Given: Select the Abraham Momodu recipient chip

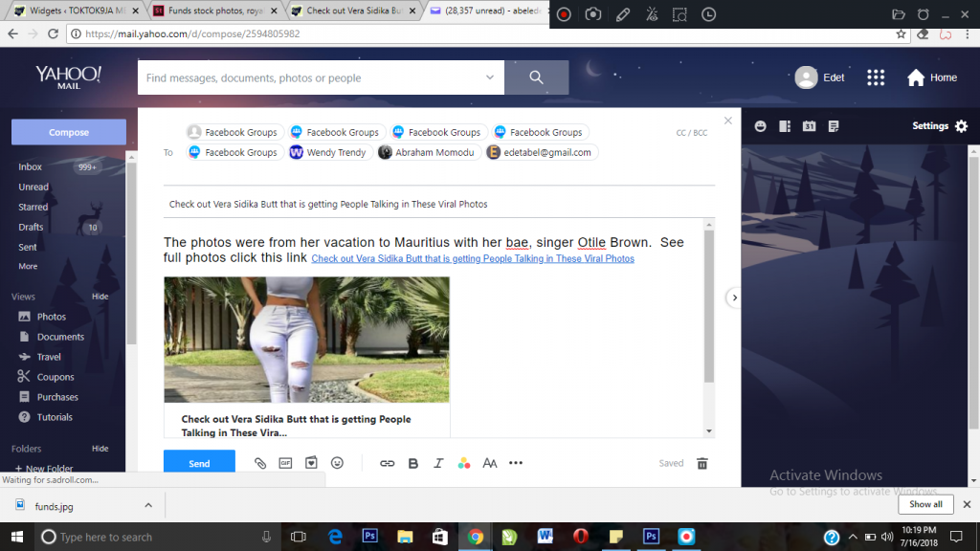Looking at the screenshot, I should pos(428,152).
